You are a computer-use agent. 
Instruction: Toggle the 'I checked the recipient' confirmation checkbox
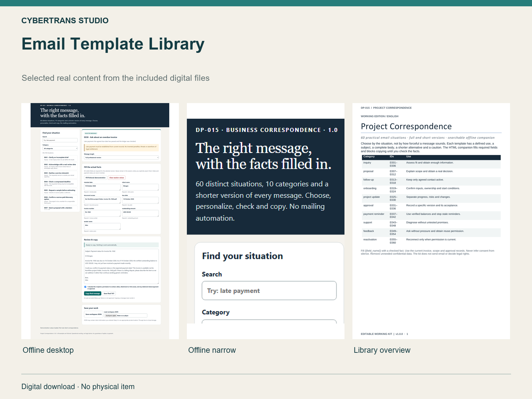pyautogui.click(x=85, y=287)
